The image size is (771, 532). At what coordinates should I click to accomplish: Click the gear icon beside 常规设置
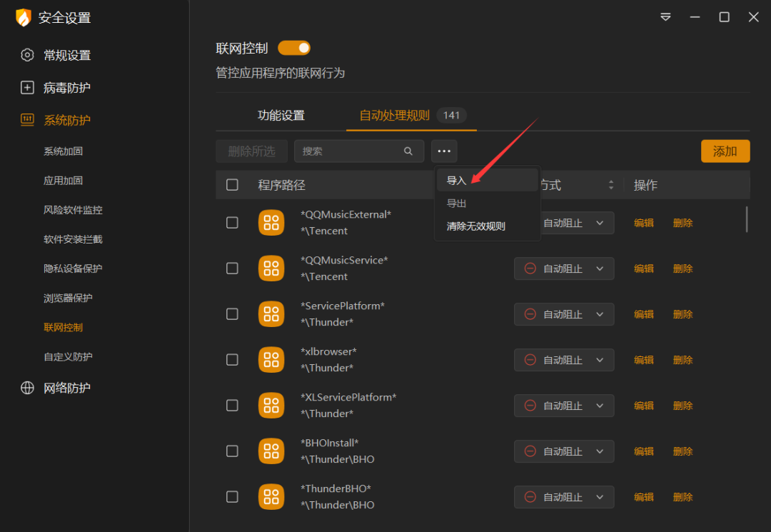pos(27,55)
